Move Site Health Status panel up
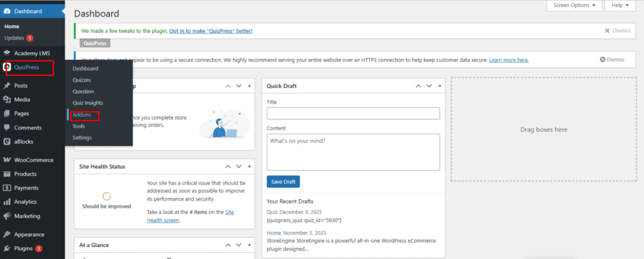644x259 pixels. 228,167
